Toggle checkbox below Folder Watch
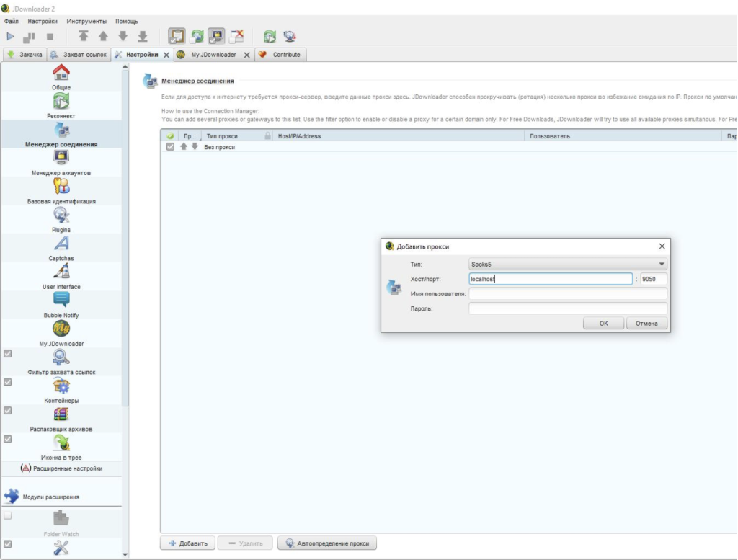Viewport: 738px width, 560px height. 7,544
